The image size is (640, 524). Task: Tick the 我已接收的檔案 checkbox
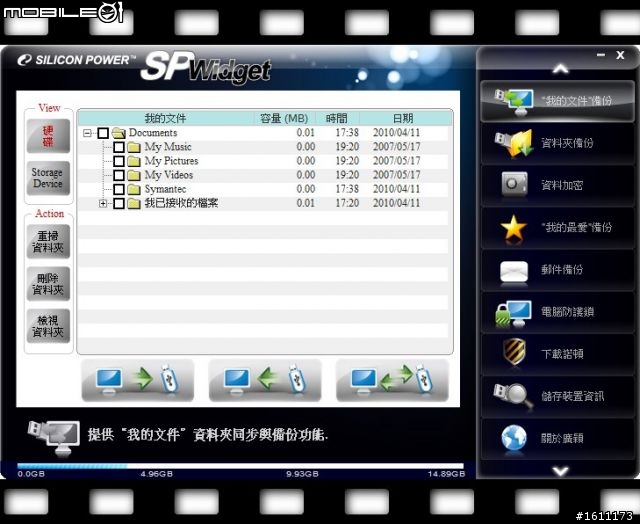point(119,203)
